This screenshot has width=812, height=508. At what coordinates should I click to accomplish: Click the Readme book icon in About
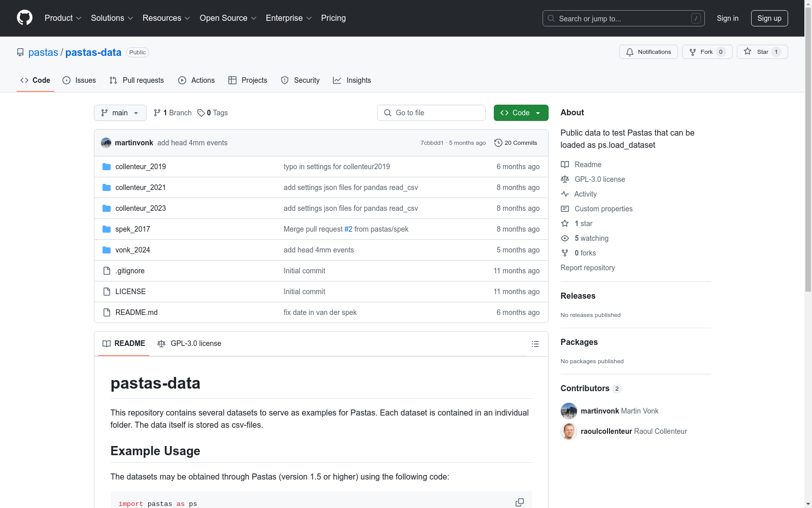click(x=565, y=165)
